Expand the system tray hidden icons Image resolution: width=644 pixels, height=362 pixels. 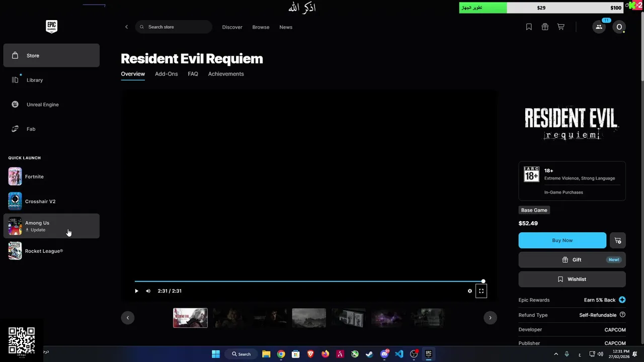556,354
